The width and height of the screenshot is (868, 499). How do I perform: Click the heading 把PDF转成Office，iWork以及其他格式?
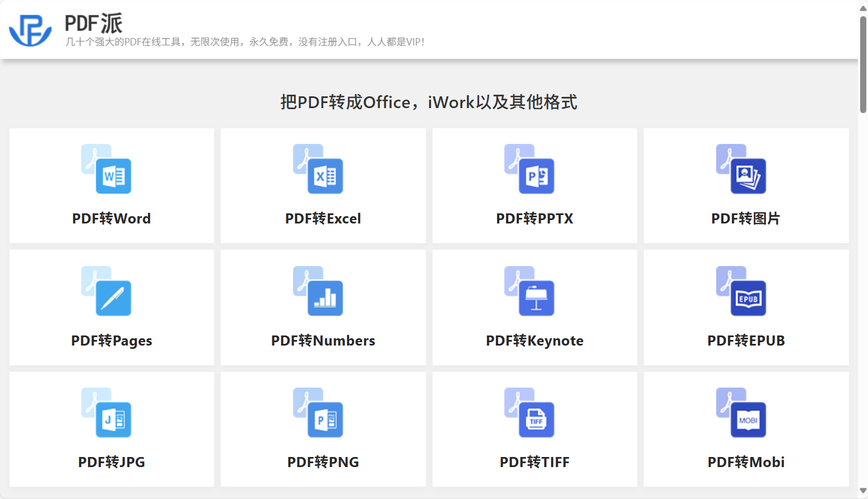click(x=429, y=102)
